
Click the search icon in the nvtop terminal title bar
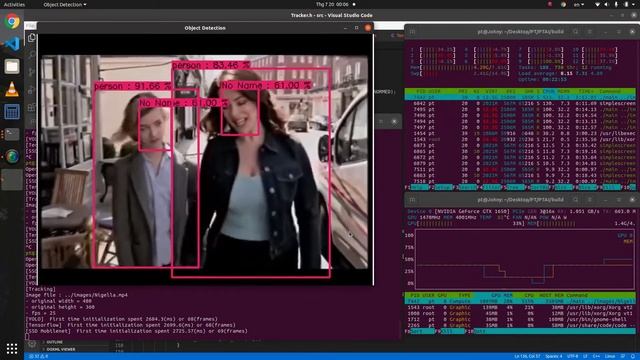coord(576,200)
